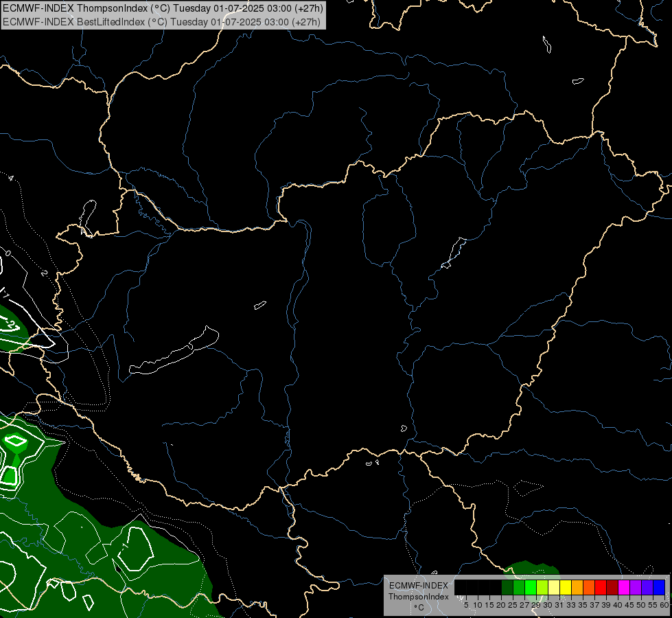Click the legend value 27

tap(524, 605)
